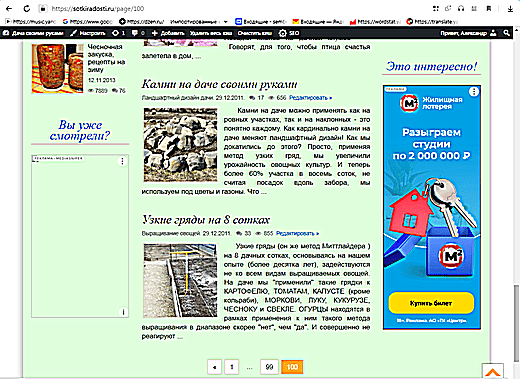The image size is (520, 379).
Task: Click the reader view icon in browser toolbar
Action: point(474,9)
